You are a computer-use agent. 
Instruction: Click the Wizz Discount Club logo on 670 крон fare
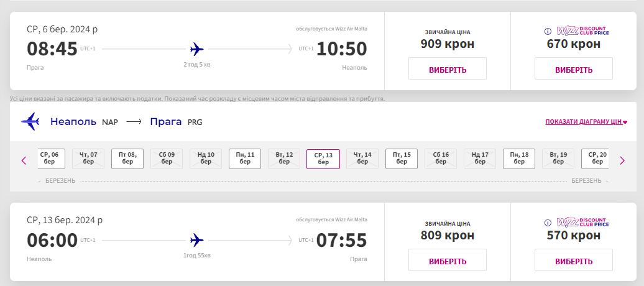click(582, 30)
